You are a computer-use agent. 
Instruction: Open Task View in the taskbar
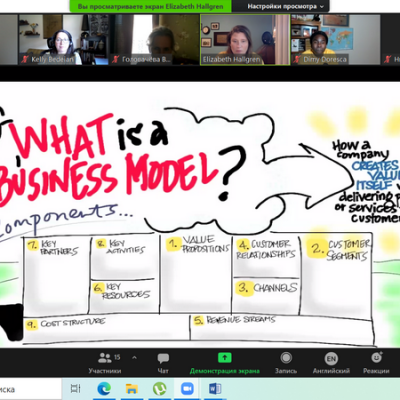tap(76, 389)
